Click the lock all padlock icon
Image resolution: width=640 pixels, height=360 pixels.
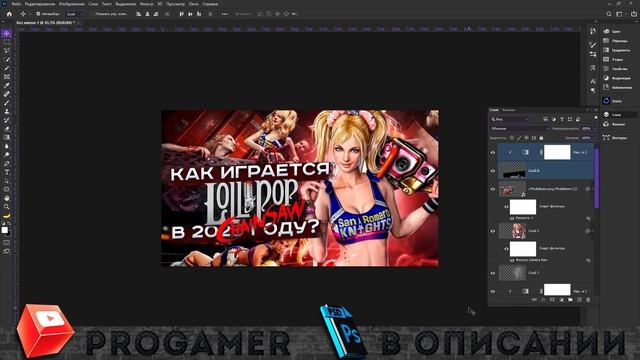[541, 138]
